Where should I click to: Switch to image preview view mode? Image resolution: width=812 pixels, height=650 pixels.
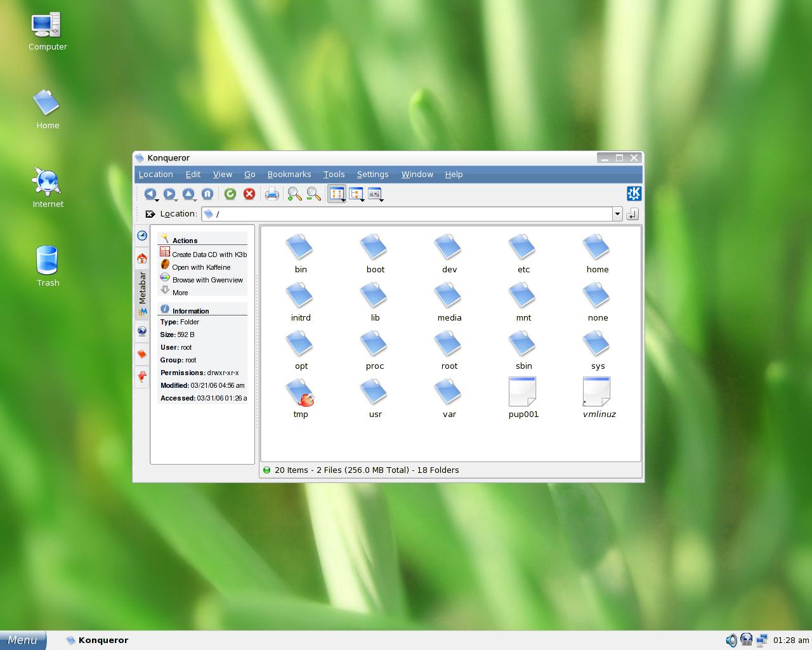(x=376, y=194)
